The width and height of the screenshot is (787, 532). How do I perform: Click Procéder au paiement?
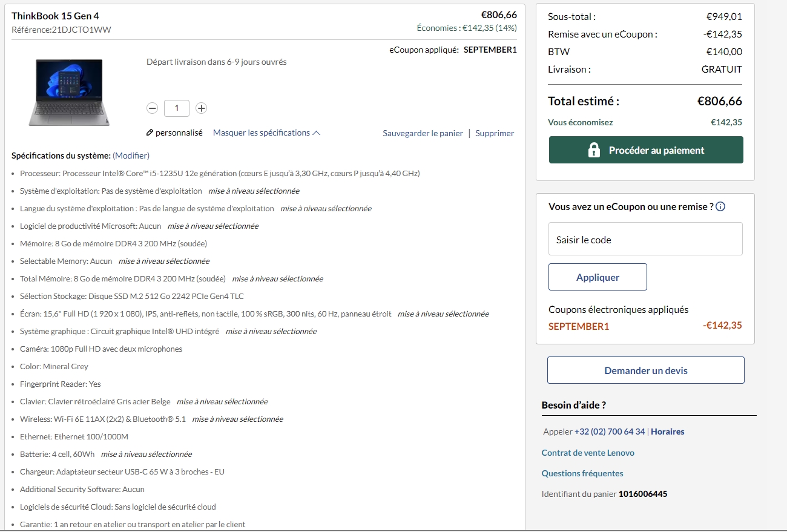click(x=646, y=150)
